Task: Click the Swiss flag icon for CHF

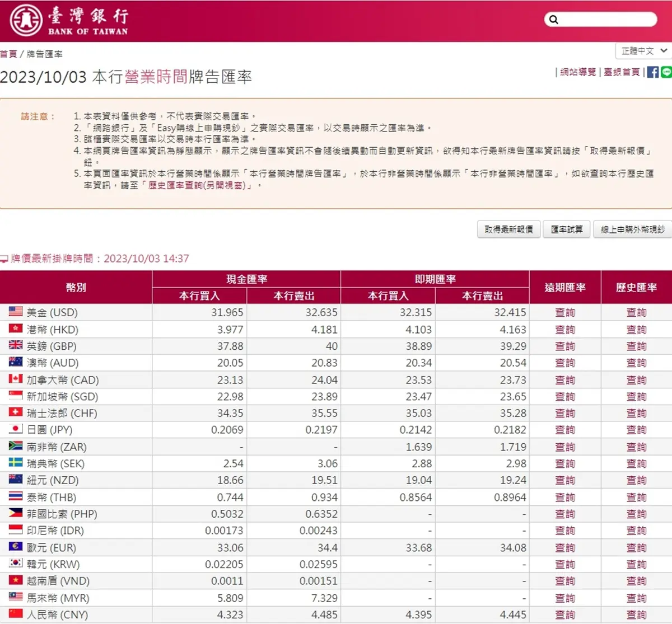Action: pyautogui.click(x=16, y=412)
